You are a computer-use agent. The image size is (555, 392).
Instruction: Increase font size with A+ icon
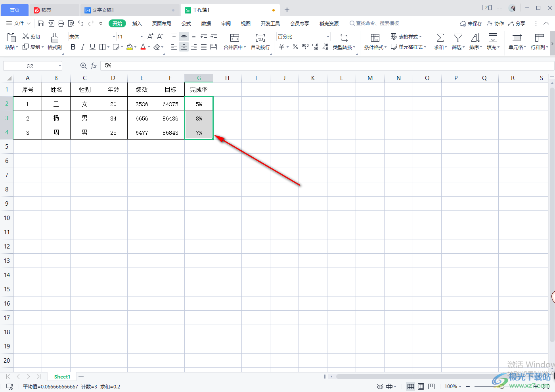click(x=150, y=36)
